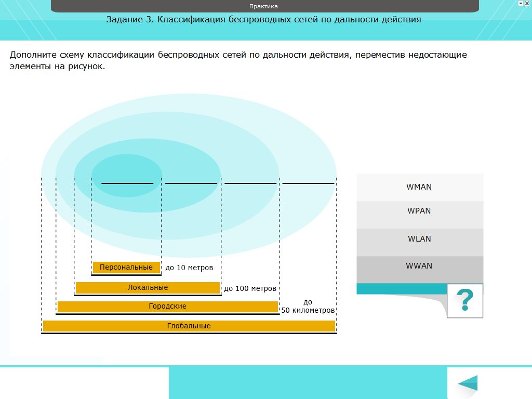Click the Практика header tab

tap(264, 6)
